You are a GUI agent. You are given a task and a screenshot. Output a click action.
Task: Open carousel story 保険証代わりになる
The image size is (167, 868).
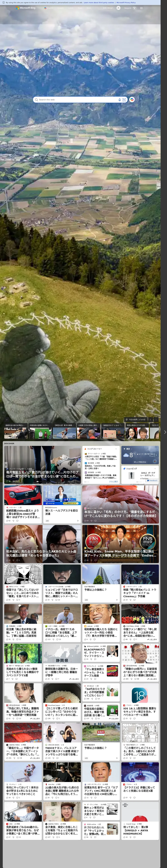click(x=113, y=431)
